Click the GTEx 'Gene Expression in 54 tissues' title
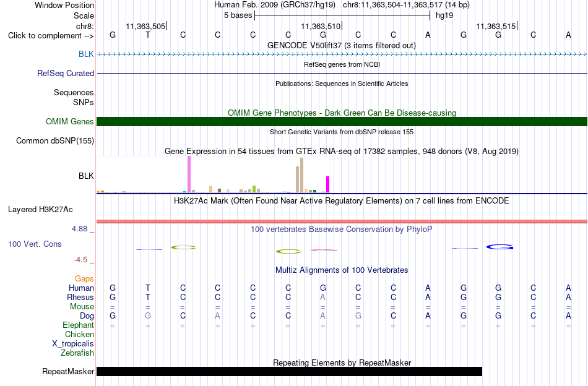 tap(342, 152)
